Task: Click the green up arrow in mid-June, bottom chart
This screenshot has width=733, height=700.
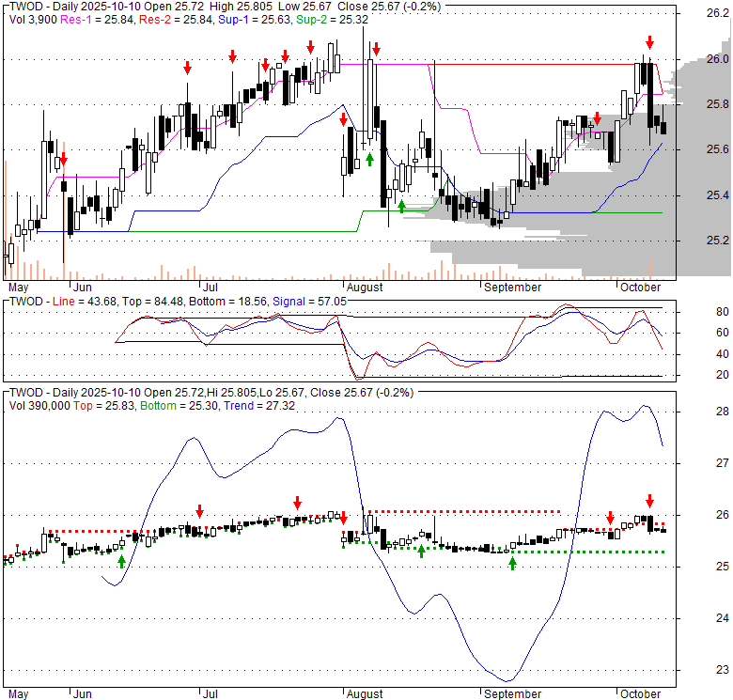Action: click(x=121, y=561)
